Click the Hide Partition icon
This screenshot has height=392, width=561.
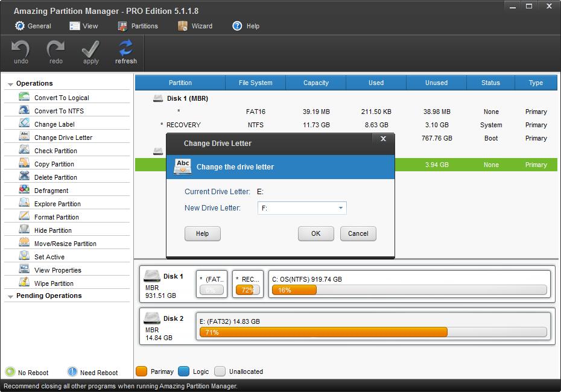click(x=24, y=229)
